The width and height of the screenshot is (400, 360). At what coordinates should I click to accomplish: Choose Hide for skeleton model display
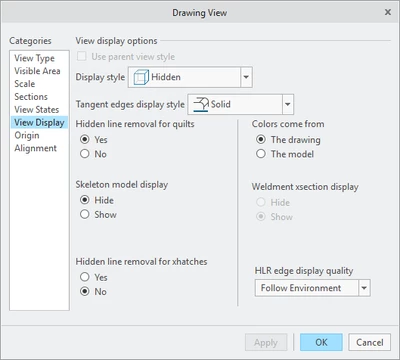coord(85,200)
